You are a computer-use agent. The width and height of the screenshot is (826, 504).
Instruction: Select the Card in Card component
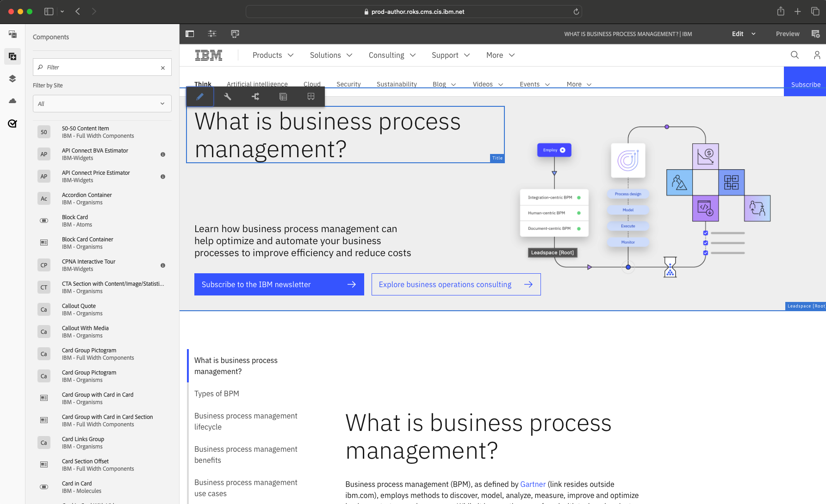pos(102,487)
